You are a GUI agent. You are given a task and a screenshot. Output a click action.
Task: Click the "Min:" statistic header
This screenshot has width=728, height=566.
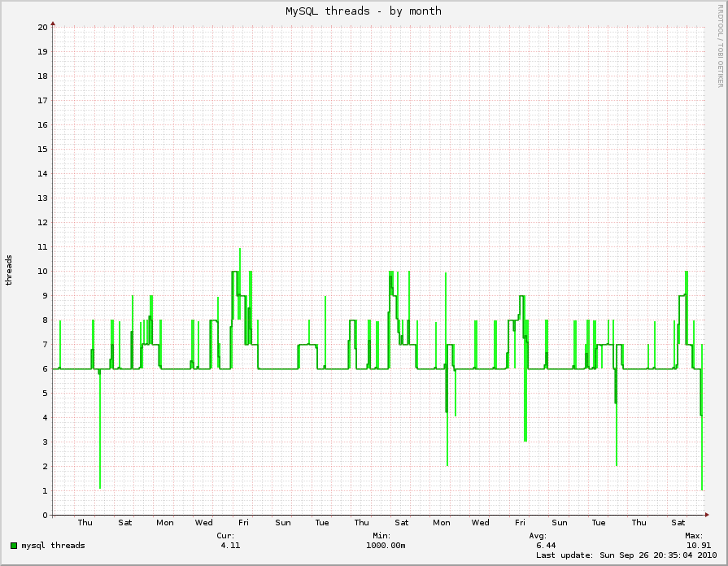[381, 535]
